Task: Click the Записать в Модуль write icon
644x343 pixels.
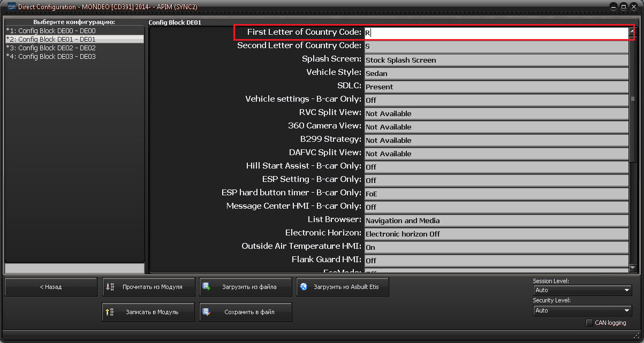Action: click(x=109, y=311)
